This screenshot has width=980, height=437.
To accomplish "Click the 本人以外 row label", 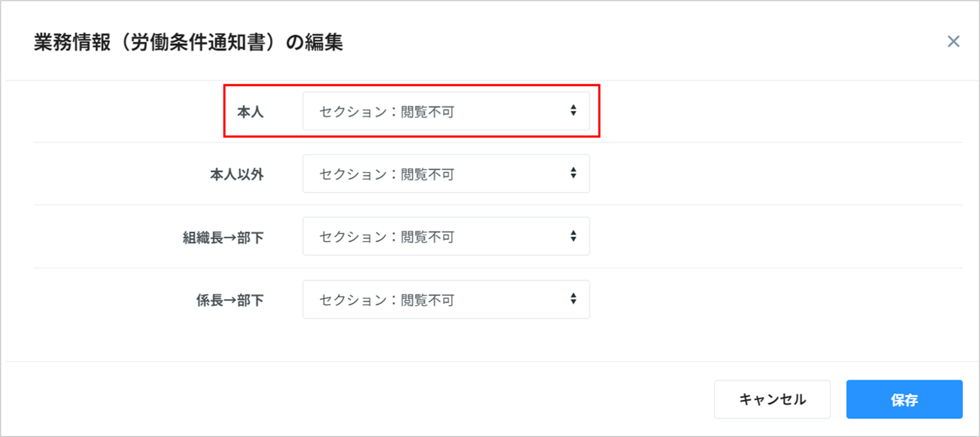I will click(x=237, y=175).
